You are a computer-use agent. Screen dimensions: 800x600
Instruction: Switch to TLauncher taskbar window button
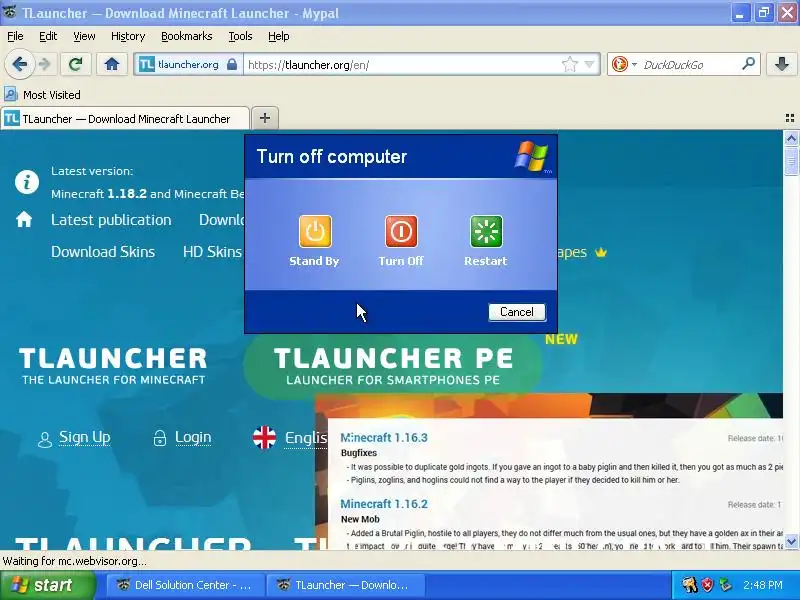[x=345, y=585]
